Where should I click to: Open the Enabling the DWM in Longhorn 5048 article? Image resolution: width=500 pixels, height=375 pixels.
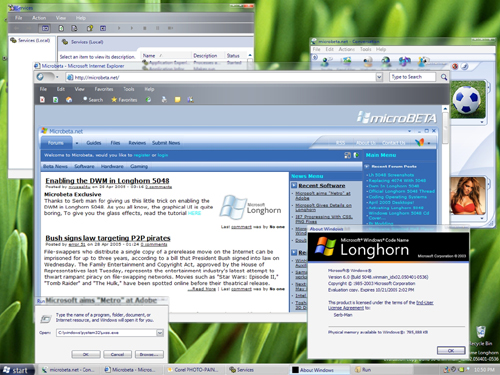point(107,181)
